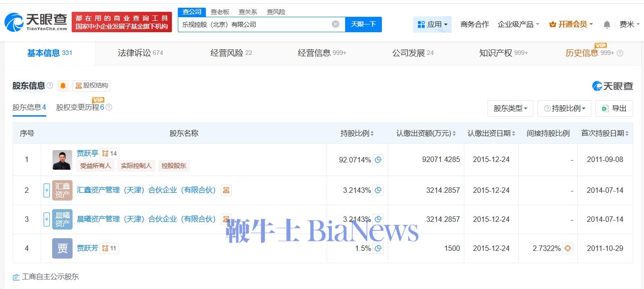Switch to 基本信息 tab
The height and width of the screenshot is (289, 644).
click(x=49, y=53)
